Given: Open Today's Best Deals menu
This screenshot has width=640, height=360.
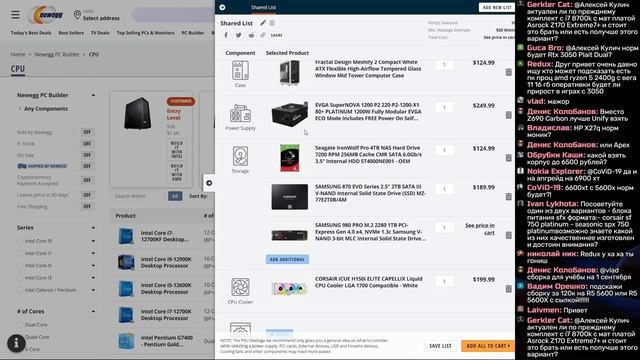Looking at the screenshot, I should [x=31, y=33].
